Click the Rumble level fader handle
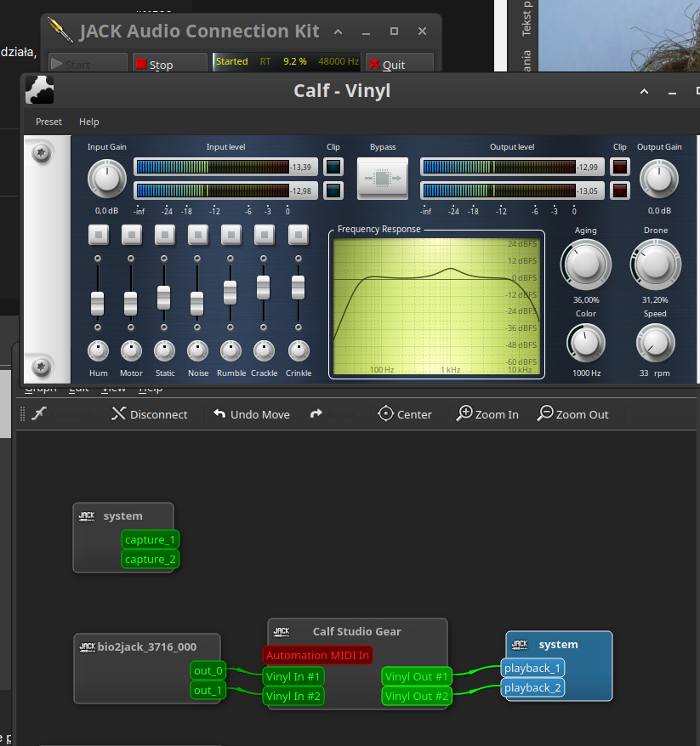Viewport: 700px width, 746px height. (230, 293)
